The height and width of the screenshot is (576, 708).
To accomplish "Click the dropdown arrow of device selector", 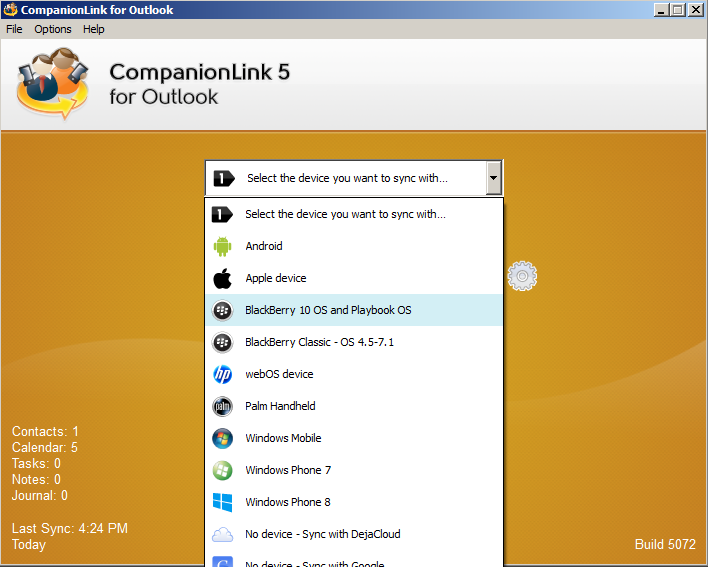I will (493, 178).
